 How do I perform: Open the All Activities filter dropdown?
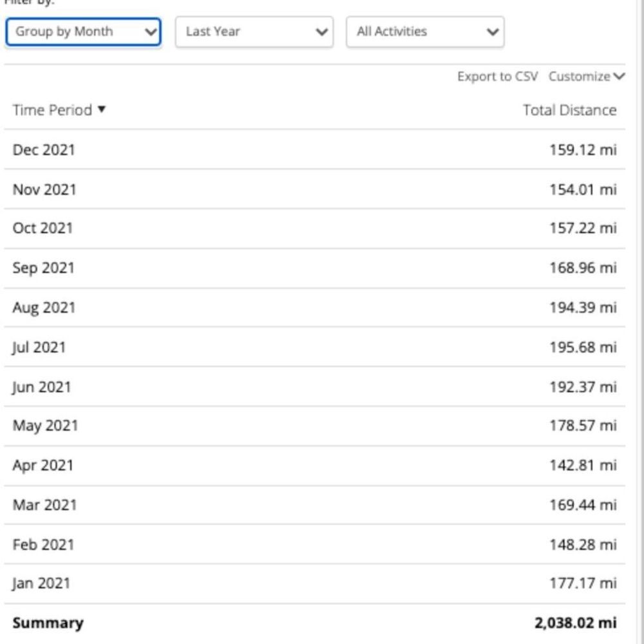click(425, 32)
